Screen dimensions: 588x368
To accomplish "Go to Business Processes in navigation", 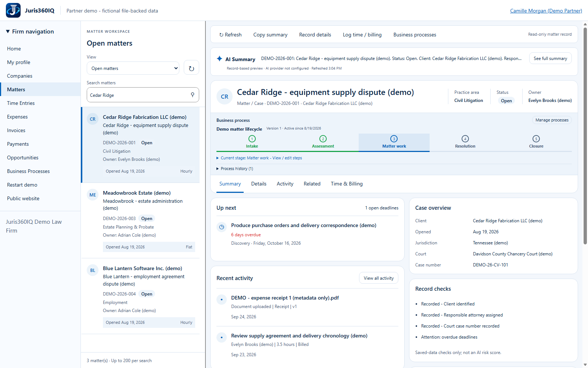I will point(40,171).
